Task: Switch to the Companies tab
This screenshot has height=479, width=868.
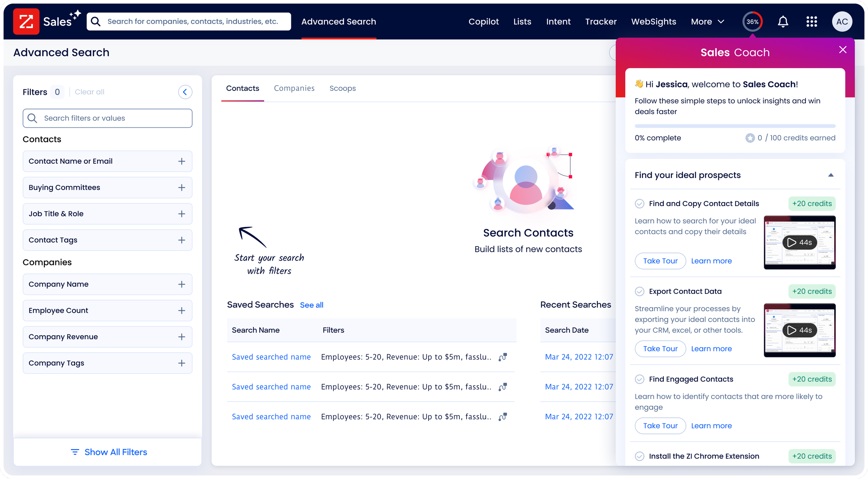Action: (x=294, y=88)
